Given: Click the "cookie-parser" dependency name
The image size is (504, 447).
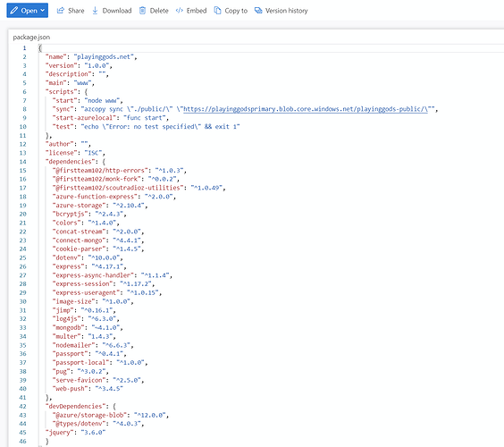Looking at the screenshot, I should 79,249.
